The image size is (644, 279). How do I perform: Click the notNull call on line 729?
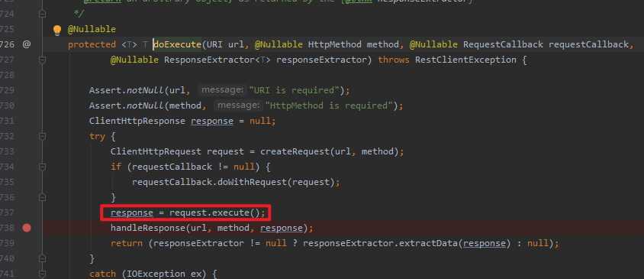[x=146, y=90]
